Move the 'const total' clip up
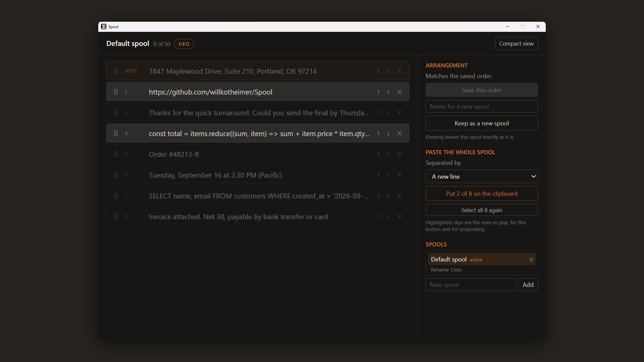 (x=378, y=133)
